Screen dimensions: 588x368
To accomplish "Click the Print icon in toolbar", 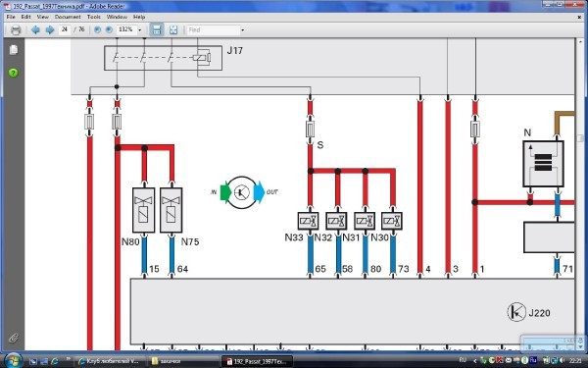I will coord(16,29).
